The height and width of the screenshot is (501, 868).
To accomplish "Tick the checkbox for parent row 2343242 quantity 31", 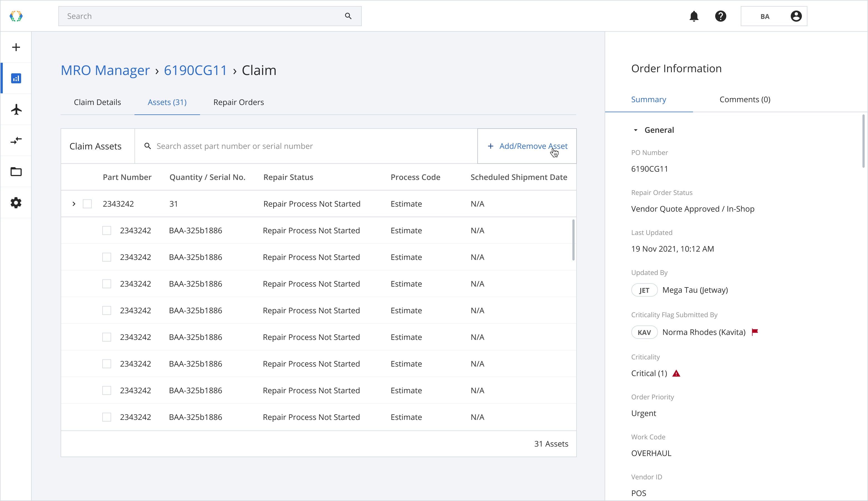I will [87, 204].
